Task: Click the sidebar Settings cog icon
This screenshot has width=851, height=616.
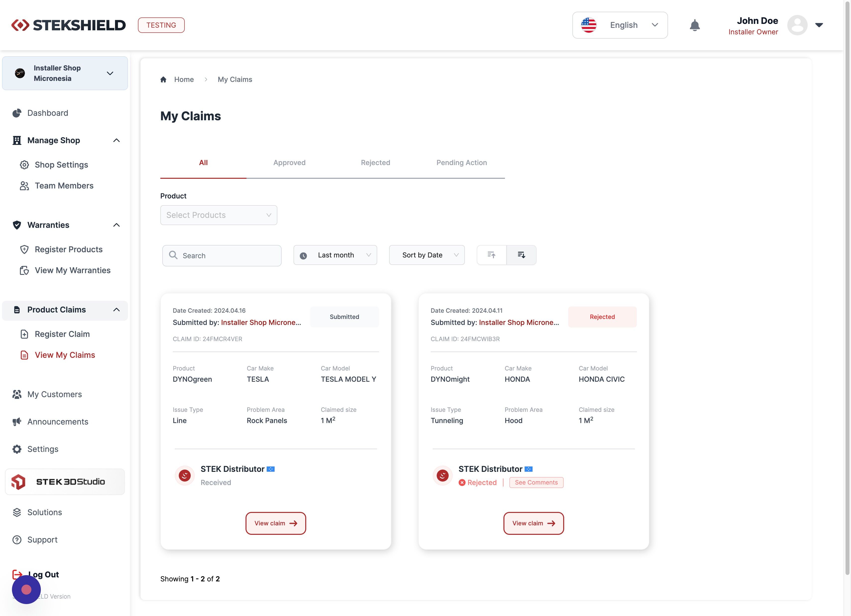Action: 17,449
